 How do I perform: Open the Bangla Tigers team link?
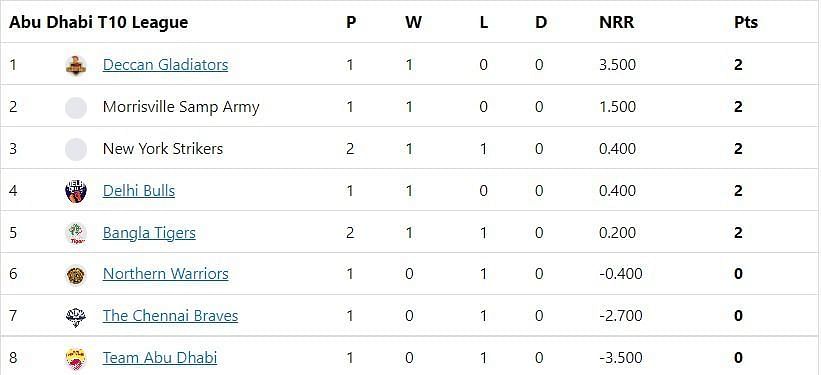(x=149, y=233)
